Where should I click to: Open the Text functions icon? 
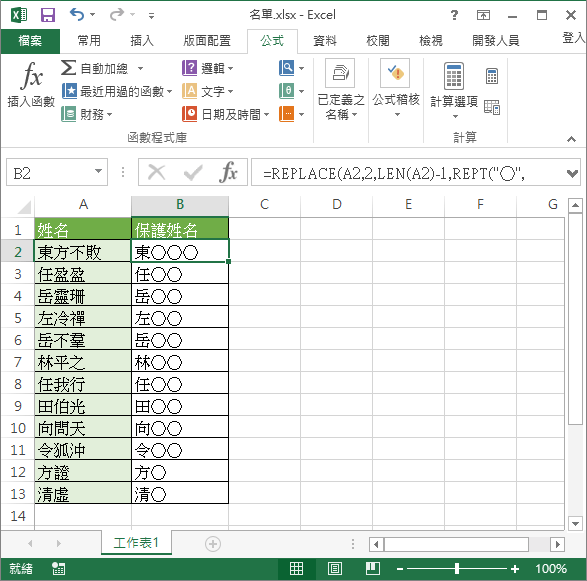pos(189,91)
